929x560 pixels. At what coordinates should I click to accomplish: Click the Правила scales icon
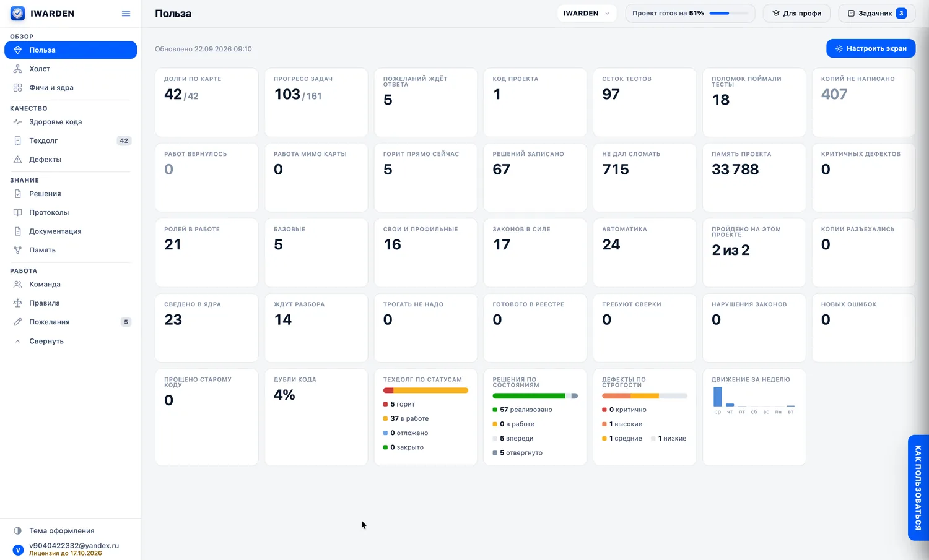tap(17, 303)
